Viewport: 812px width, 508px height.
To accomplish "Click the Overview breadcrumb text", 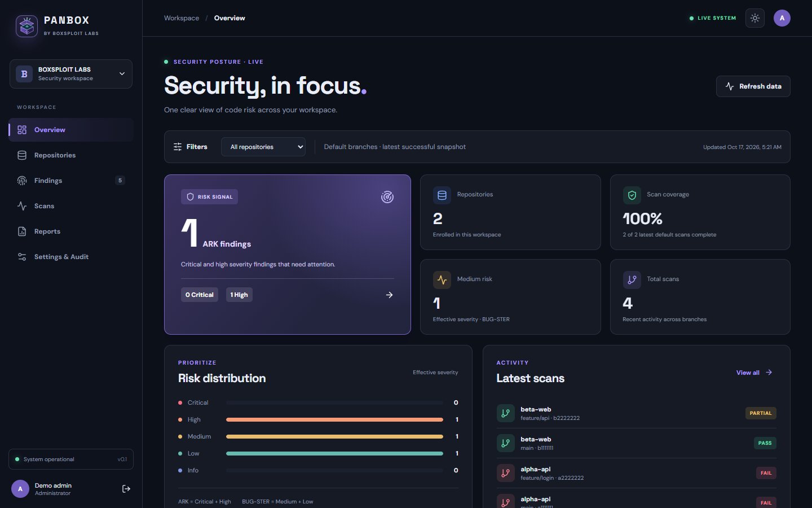I will pos(230,18).
